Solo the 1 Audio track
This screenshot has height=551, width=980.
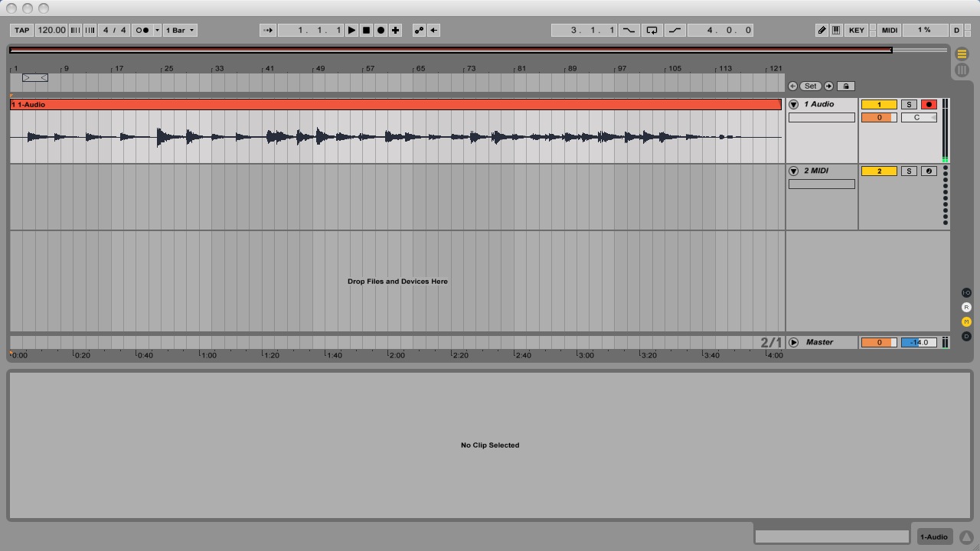tap(909, 105)
